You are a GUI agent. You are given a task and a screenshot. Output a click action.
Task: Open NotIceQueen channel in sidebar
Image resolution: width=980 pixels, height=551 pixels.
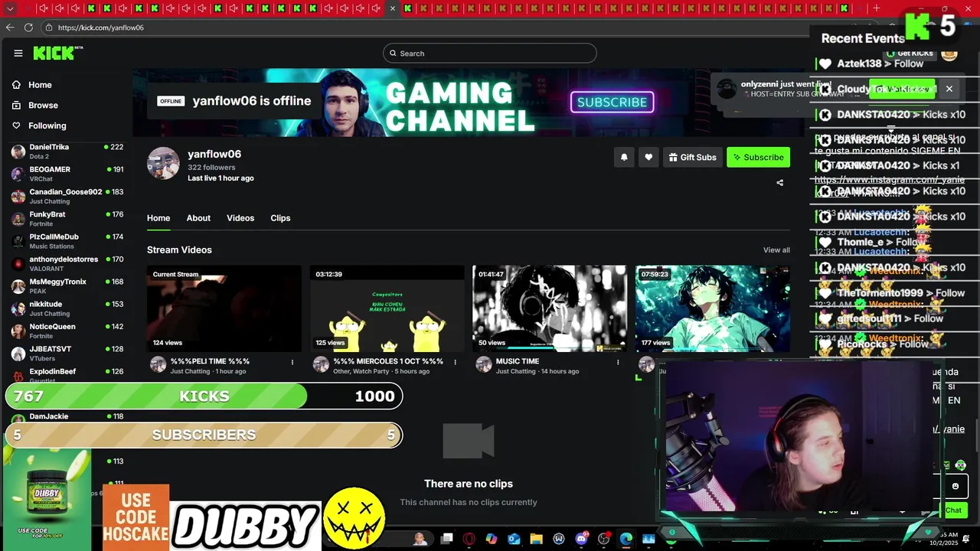tap(67, 331)
